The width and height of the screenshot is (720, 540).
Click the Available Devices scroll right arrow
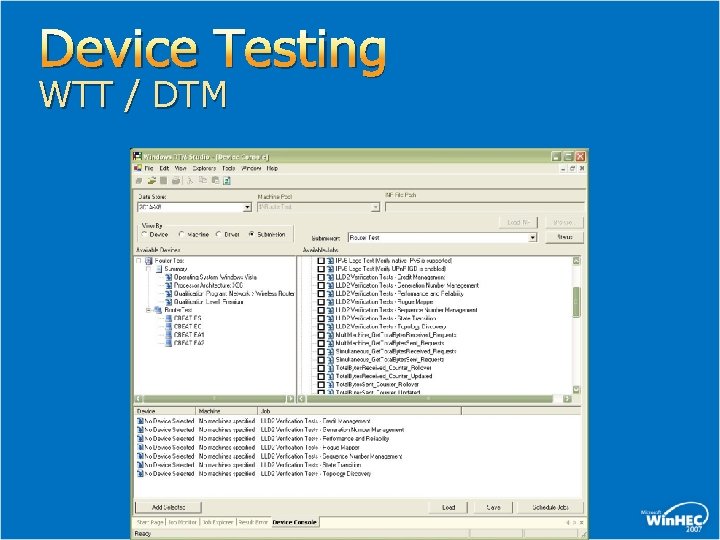[x=290, y=399]
